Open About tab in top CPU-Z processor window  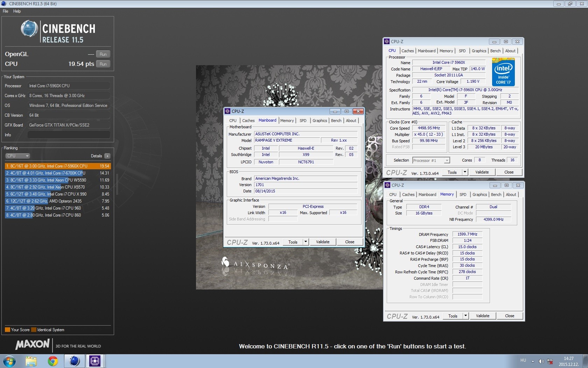point(510,51)
